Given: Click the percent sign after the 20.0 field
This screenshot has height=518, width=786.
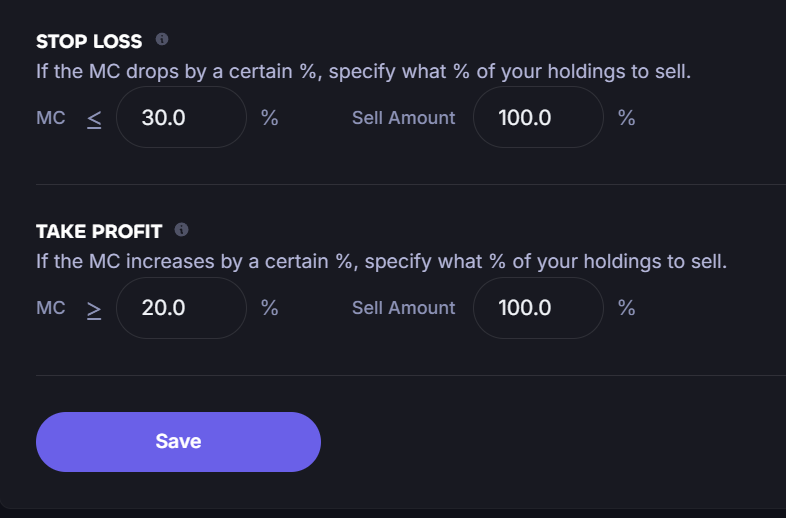Looking at the screenshot, I should (269, 308).
